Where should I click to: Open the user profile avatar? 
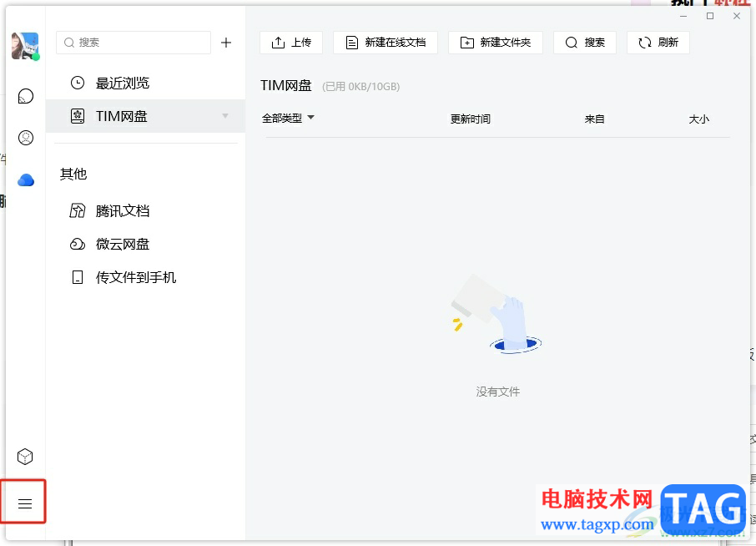click(x=25, y=46)
